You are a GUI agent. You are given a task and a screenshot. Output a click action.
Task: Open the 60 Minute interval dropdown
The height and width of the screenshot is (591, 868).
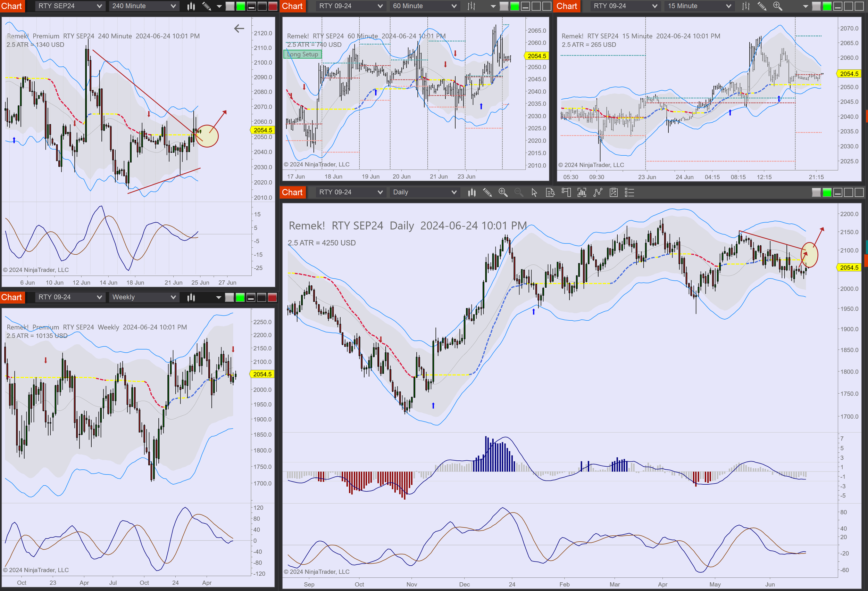[x=424, y=6]
